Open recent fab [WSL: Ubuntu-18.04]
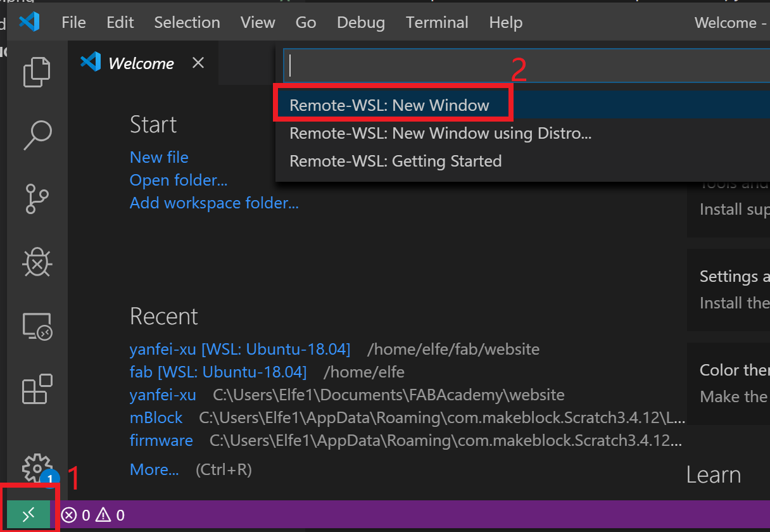The image size is (770, 532). coord(218,372)
